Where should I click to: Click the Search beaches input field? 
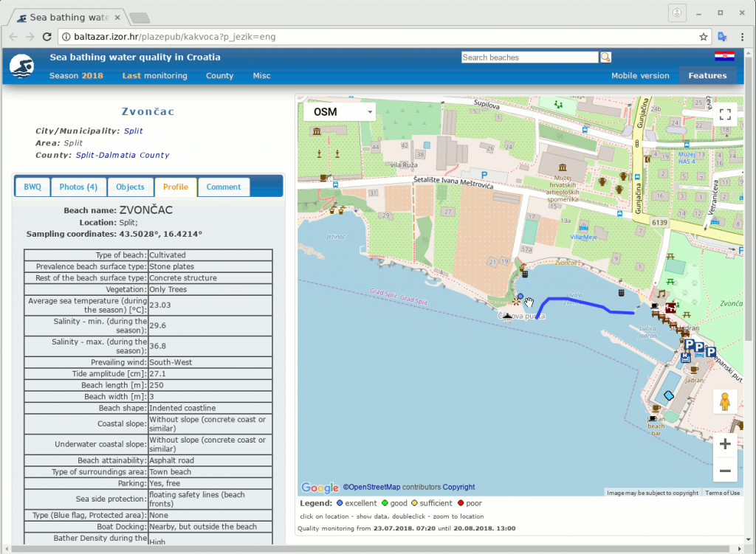(x=529, y=58)
